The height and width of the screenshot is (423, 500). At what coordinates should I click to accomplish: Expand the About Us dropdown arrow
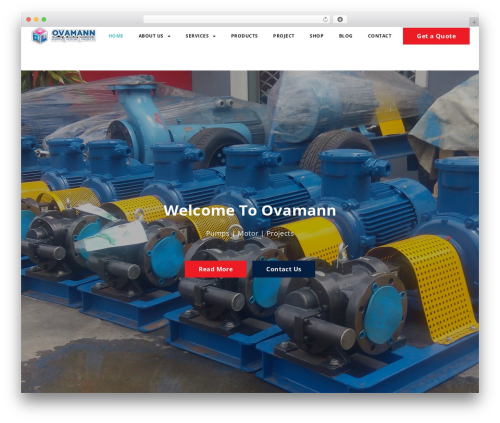169,36
